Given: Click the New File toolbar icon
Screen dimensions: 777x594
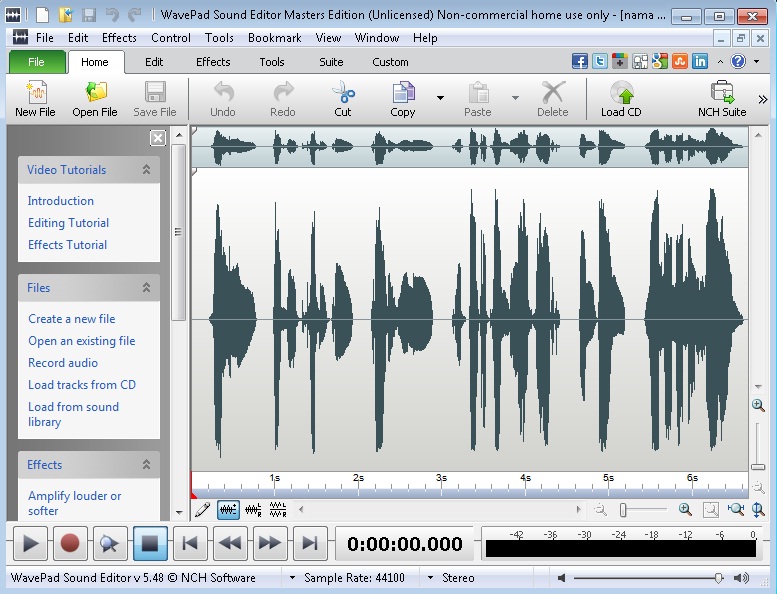Looking at the screenshot, I should coord(35,99).
